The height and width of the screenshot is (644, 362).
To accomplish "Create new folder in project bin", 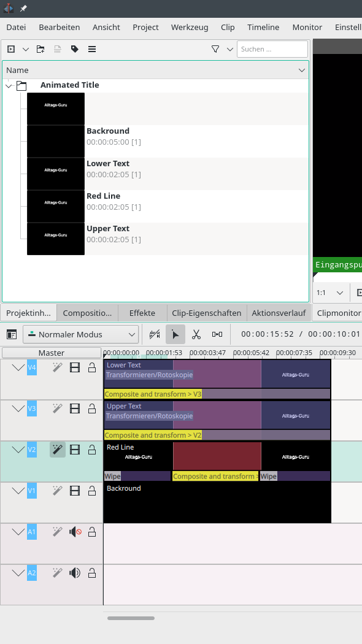I will coord(40,49).
